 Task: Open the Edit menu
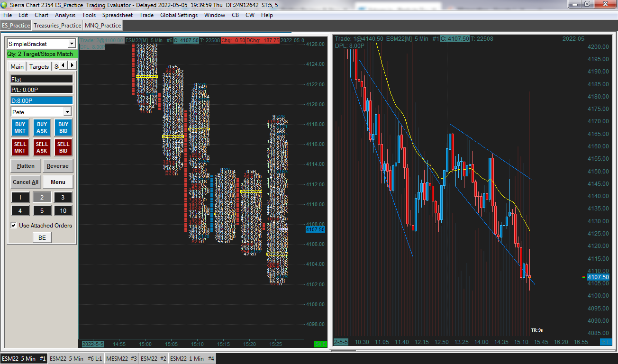coord(23,15)
